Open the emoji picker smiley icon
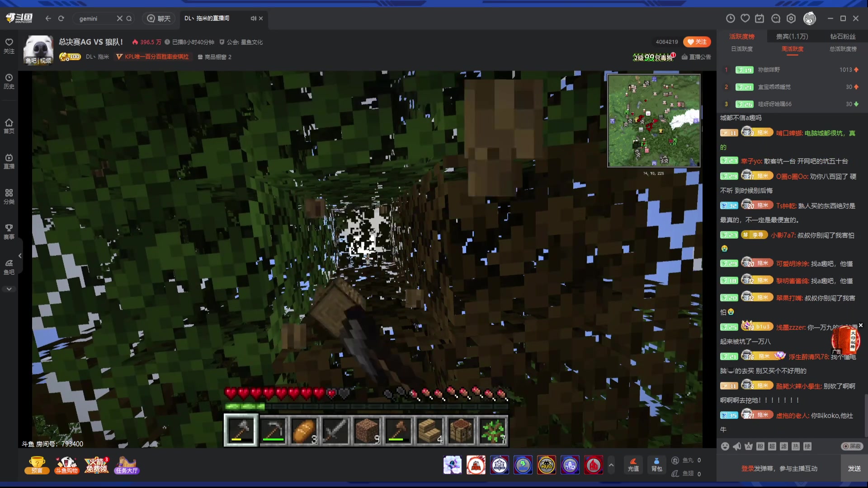Screen dimensions: 868x488 point(725,446)
